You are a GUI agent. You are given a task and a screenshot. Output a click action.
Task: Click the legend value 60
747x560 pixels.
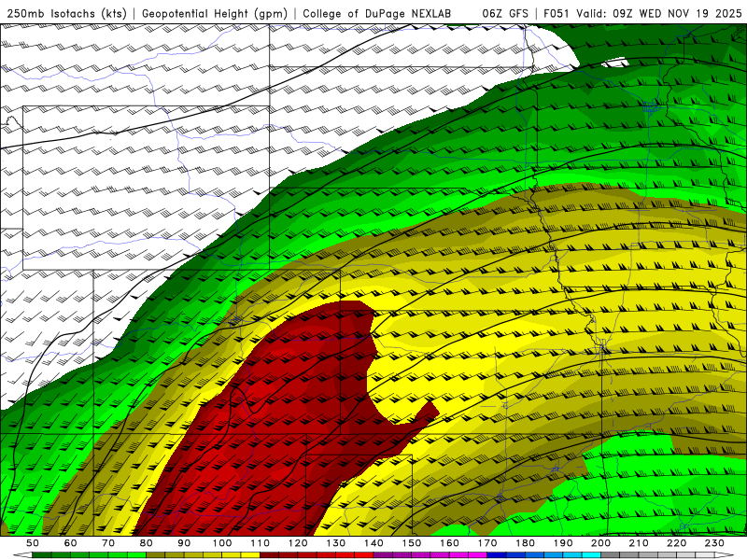(71, 543)
